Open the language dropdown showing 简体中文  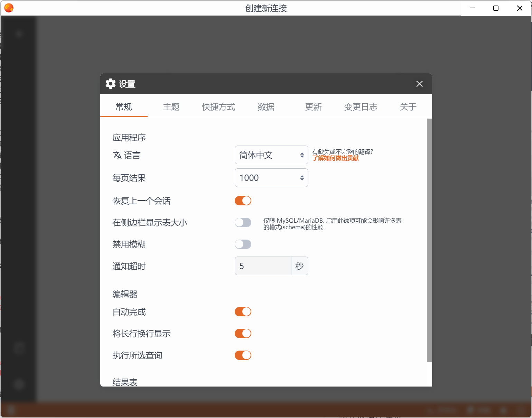click(271, 155)
